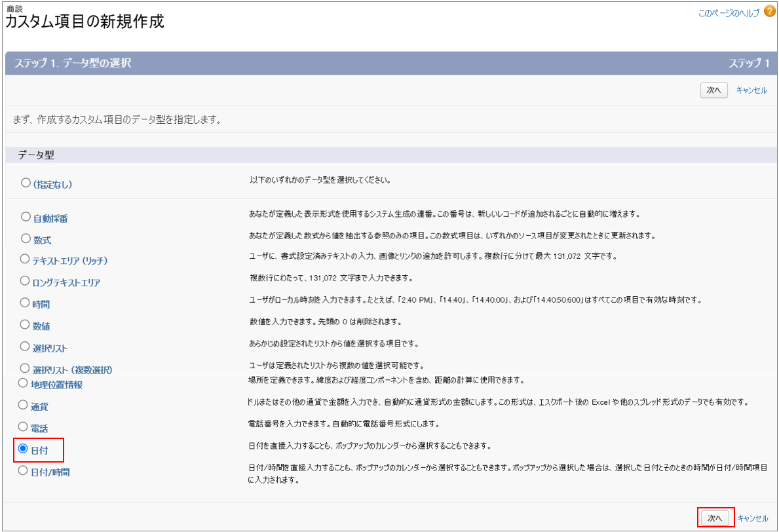Image resolution: width=779 pixels, height=532 pixels.
Task: Choose the 日付/時間 radio option
Action: coord(23,470)
